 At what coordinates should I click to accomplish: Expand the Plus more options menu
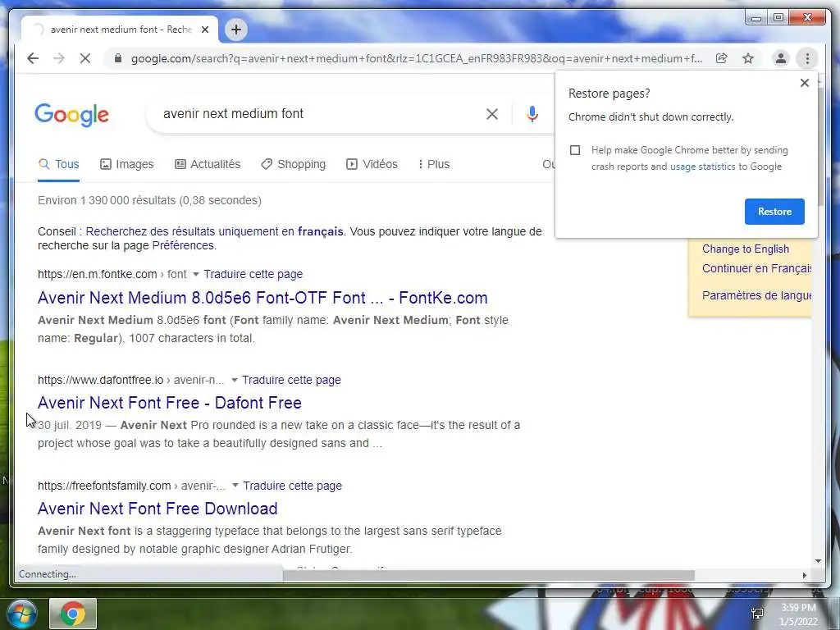pos(434,164)
